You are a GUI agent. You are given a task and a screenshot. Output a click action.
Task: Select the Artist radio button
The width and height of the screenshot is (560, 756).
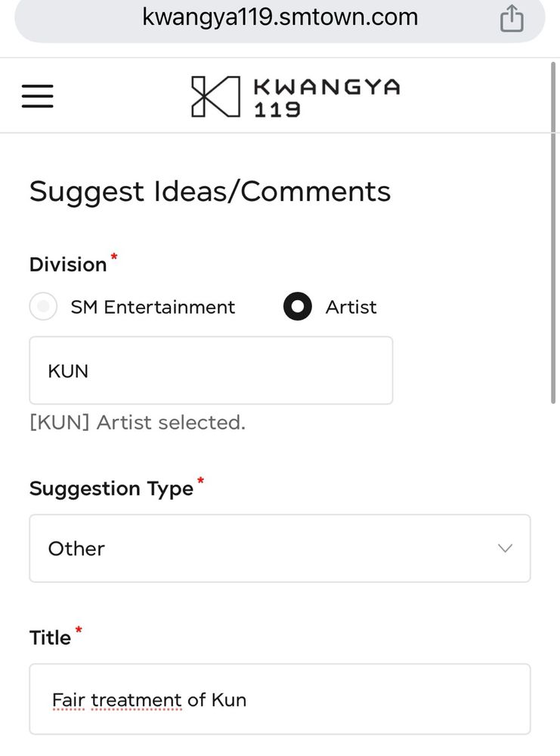[x=298, y=307]
